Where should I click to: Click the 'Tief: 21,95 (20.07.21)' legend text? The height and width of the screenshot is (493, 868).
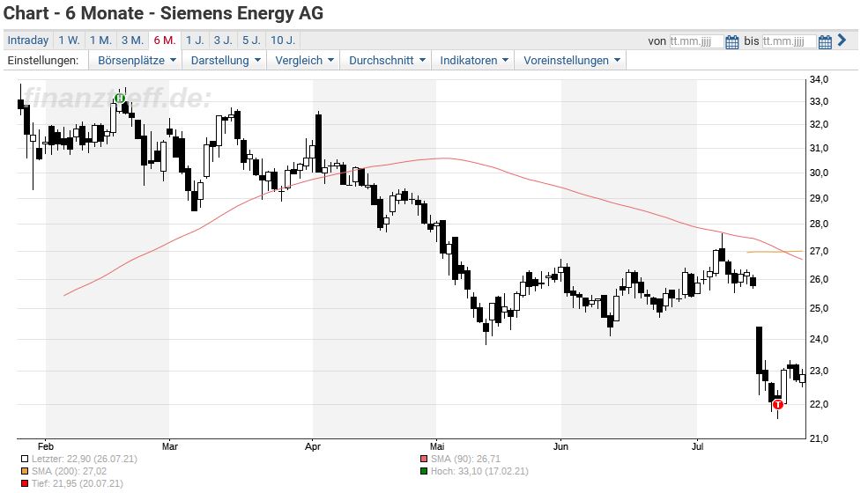pyautogui.click(x=77, y=484)
